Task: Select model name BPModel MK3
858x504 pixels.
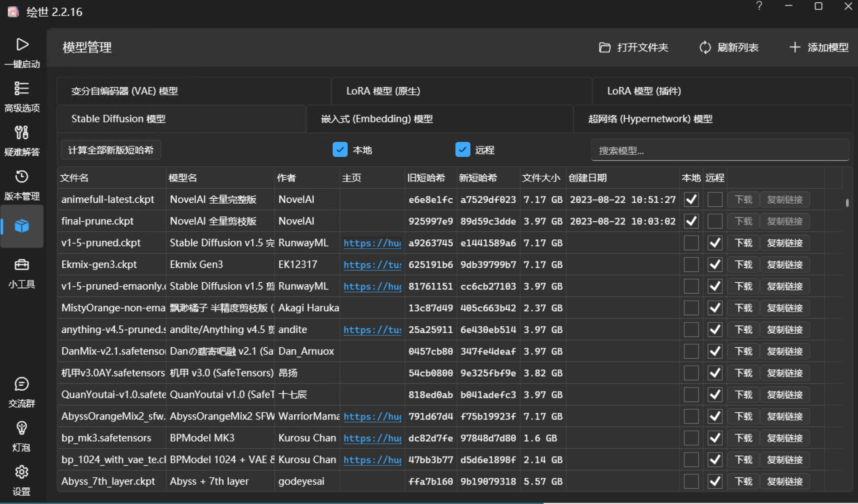Action: tap(202, 438)
